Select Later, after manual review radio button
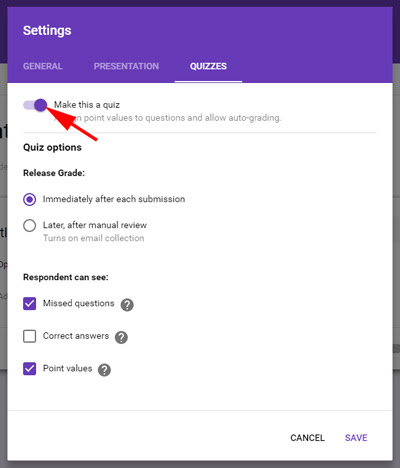The width and height of the screenshot is (400, 468). 30,225
